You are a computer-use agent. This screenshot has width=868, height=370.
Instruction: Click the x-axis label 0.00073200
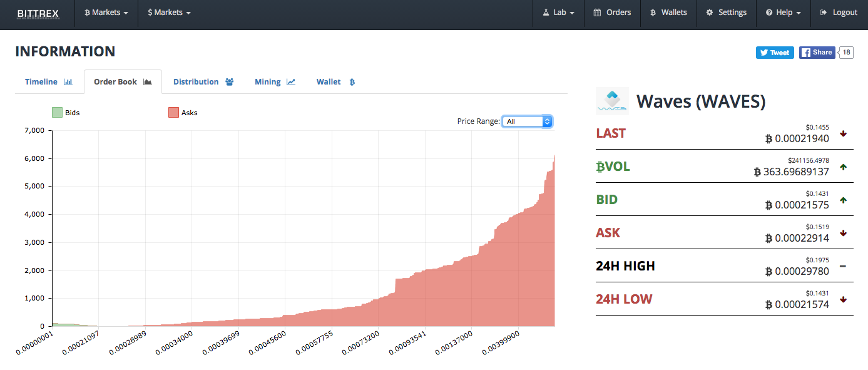361,343
